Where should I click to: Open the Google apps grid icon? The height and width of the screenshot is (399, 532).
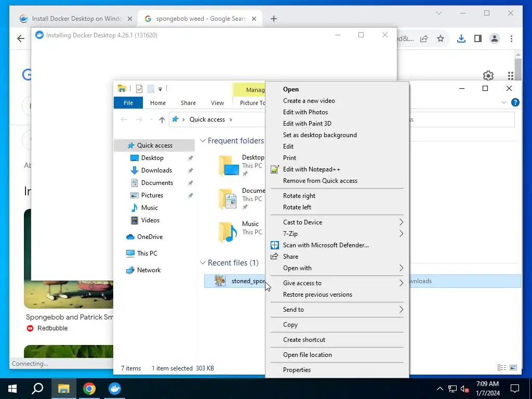click(510, 75)
